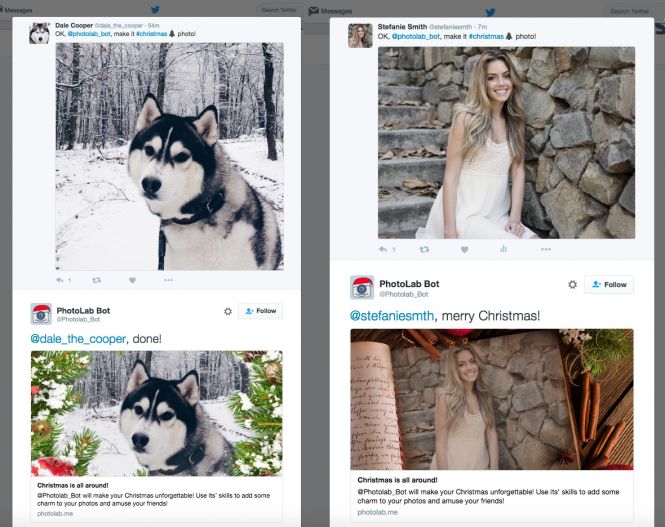The image size is (665, 527).
Task: Open gear menu on right PhotoLab Bot reply
Action: (x=572, y=284)
